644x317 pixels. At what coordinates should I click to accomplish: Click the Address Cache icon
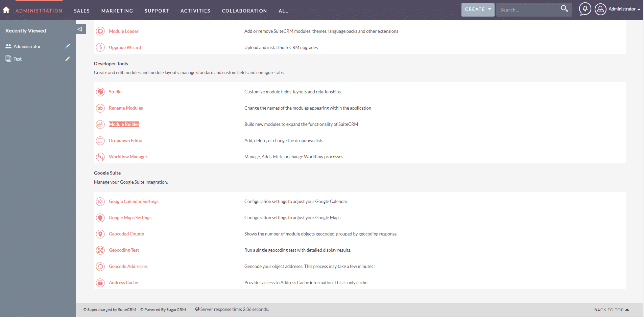point(100,282)
